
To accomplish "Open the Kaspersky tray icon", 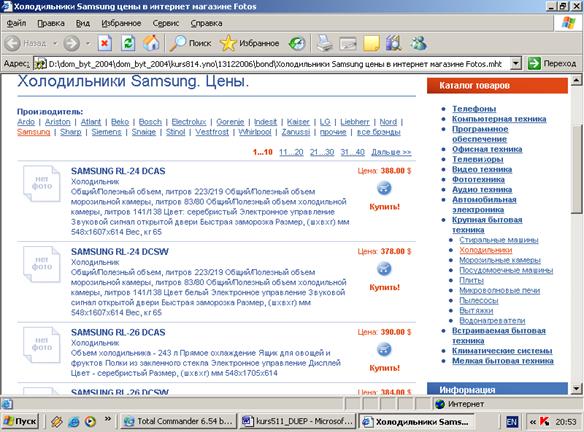I will click(x=545, y=422).
